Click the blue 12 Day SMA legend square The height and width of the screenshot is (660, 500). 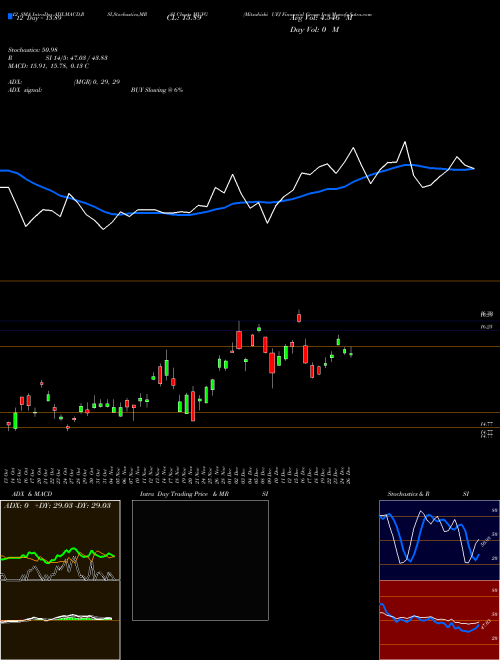10,17
